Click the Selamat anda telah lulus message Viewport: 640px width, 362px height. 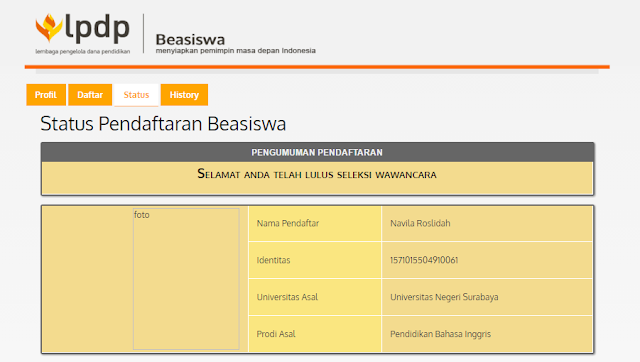(x=317, y=174)
